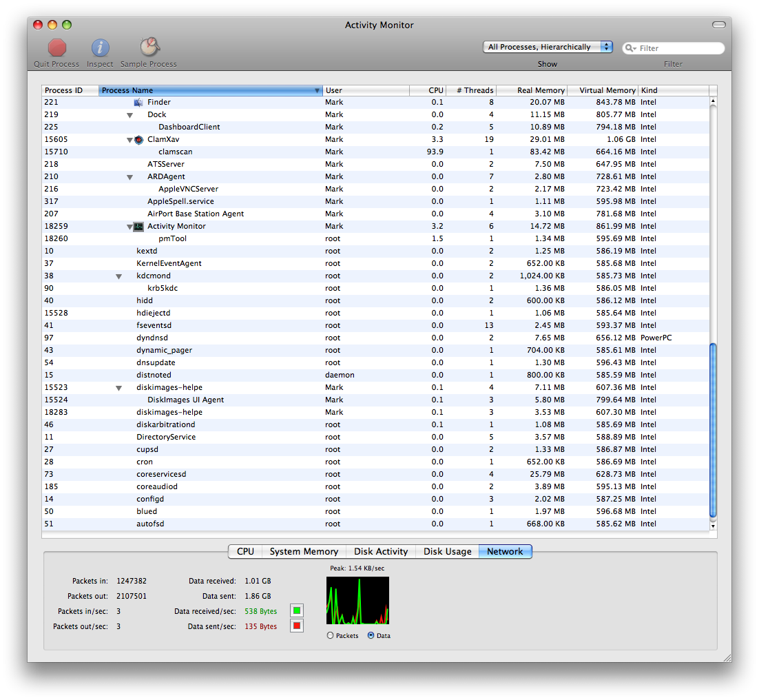Click the Activity Monitor process icon
759x700 pixels.
[139, 226]
